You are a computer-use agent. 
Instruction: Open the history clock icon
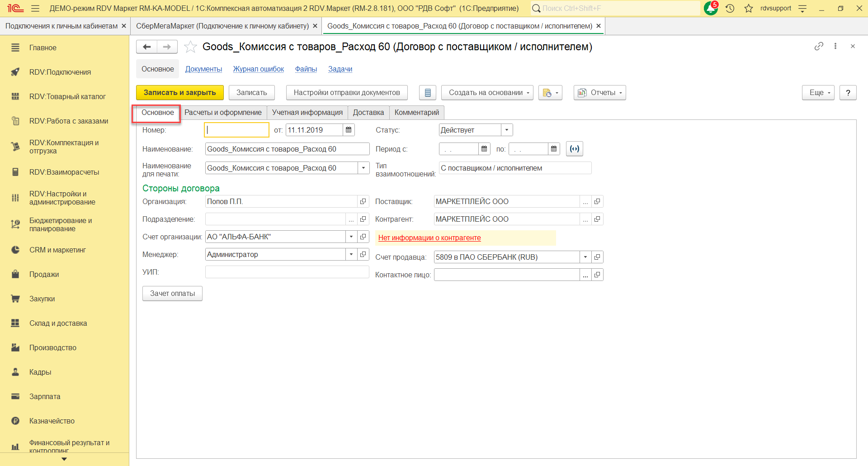730,8
